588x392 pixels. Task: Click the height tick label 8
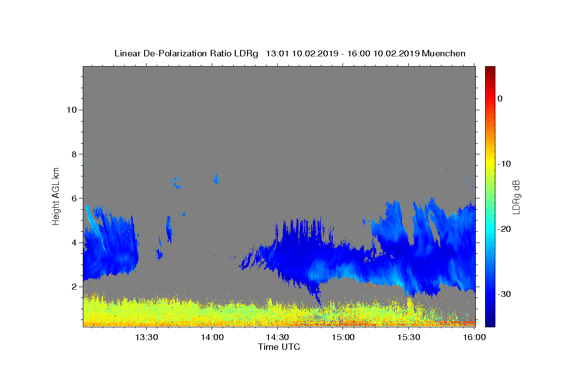74,154
